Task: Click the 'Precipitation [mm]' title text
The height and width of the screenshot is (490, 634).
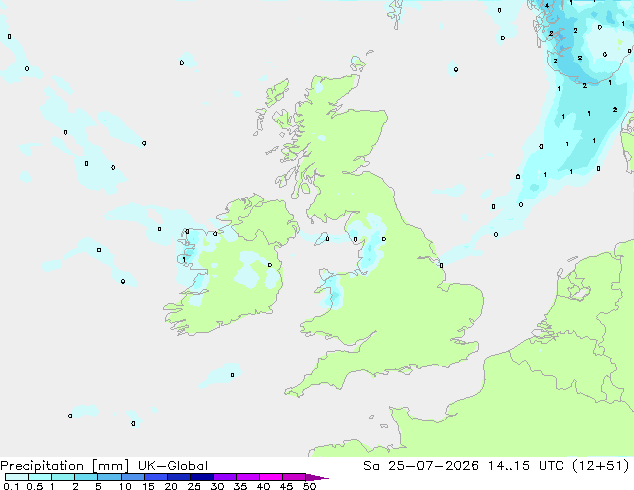Action: point(64,466)
